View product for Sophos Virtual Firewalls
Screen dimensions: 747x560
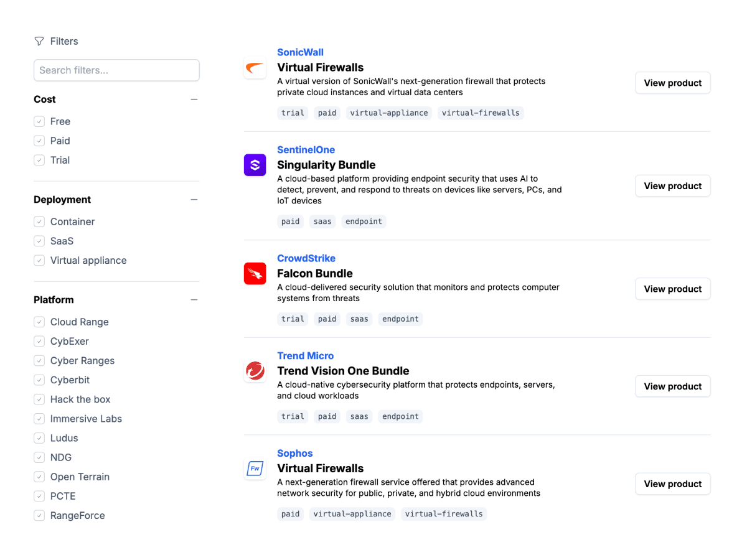coord(672,483)
